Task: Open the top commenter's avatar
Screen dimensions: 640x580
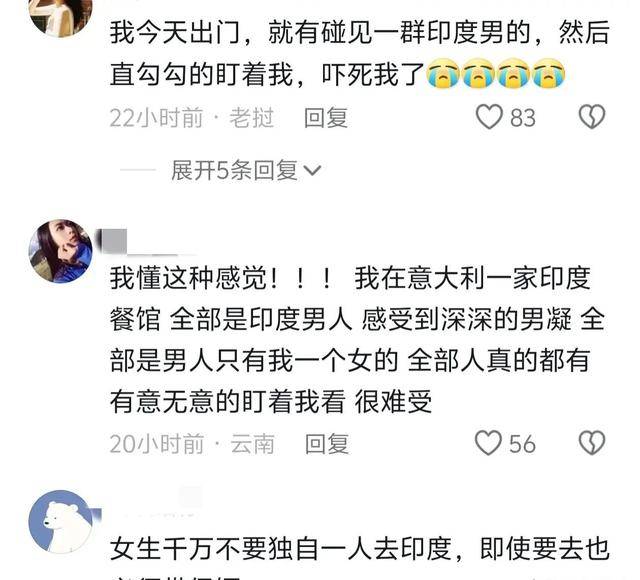Action: pyautogui.click(x=60, y=14)
